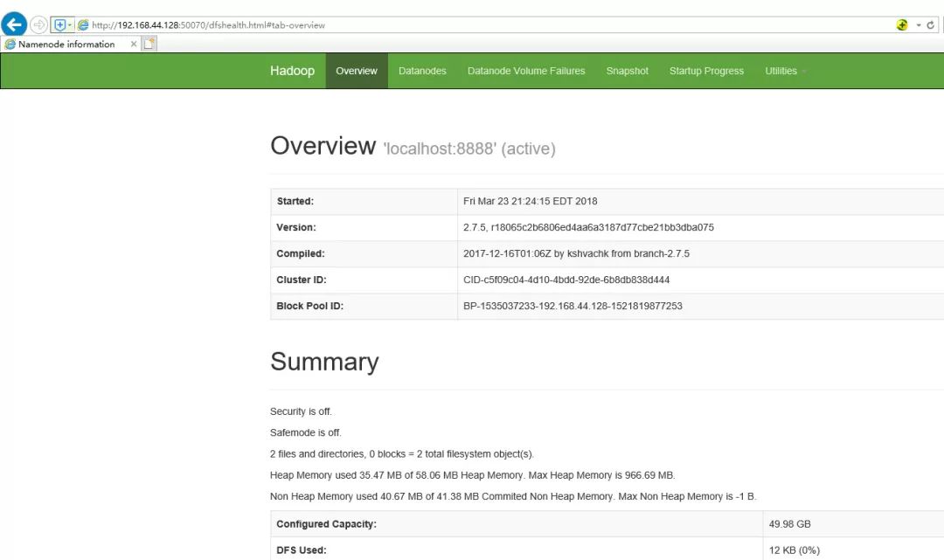This screenshot has width=944, height=560.
Task: Open the shield icon's small dropdown arrow
Action: [70, 24]
